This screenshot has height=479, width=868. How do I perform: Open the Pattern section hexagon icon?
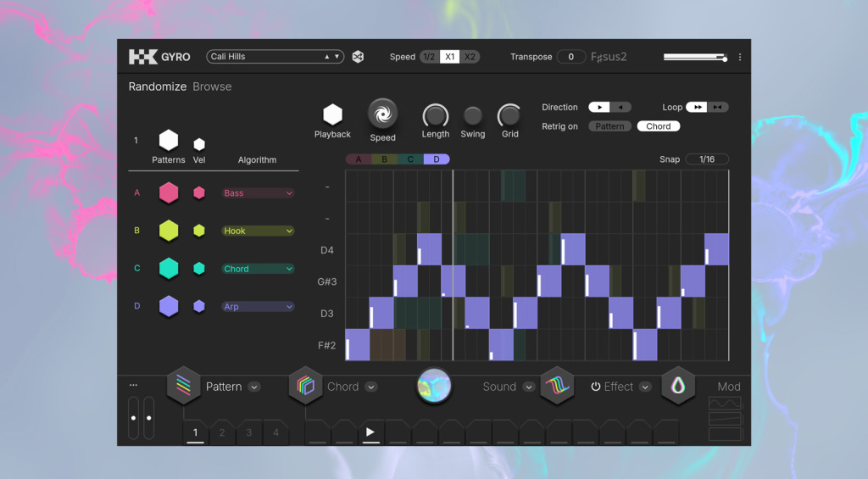(183, 387)
